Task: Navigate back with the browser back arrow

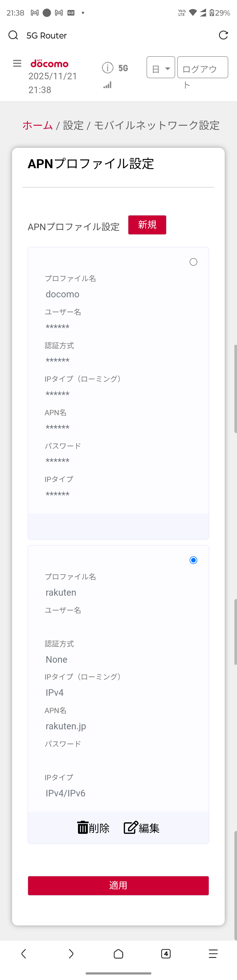Action: [24, 953]
